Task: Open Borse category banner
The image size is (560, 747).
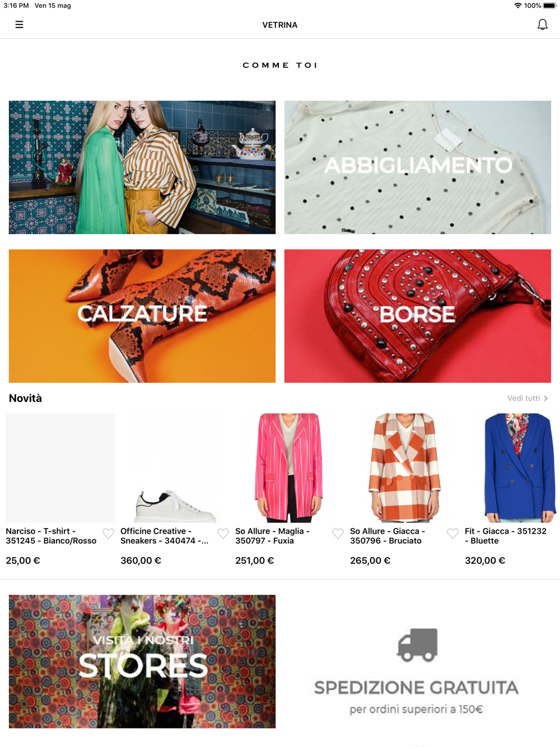Action: coord(418,316)
